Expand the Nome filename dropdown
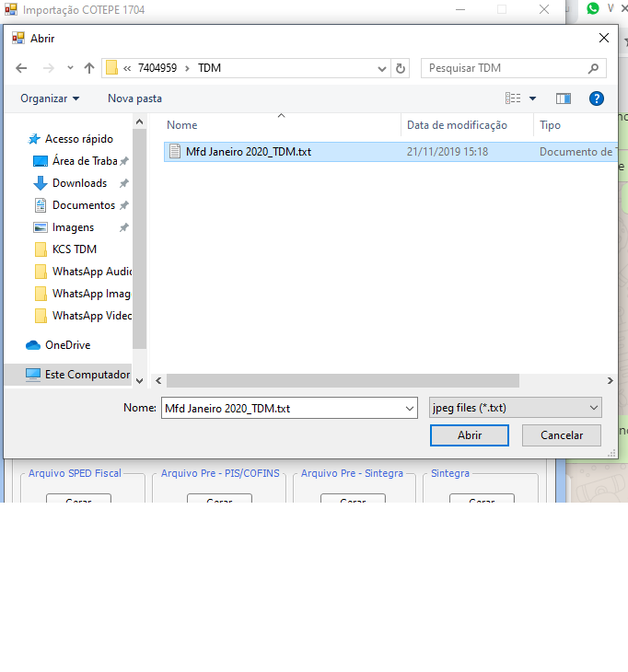The image size is (628, 672). tap(410, 409)
